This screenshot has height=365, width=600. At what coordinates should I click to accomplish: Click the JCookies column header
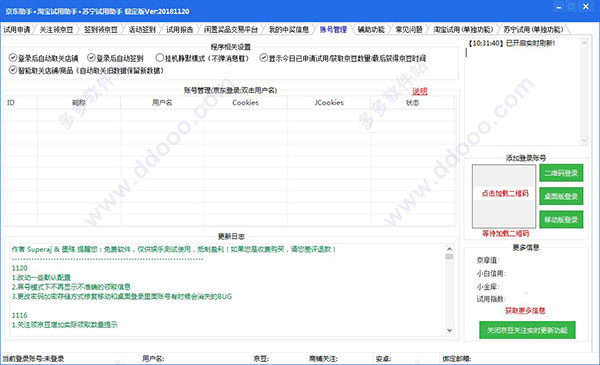tap(329, 103)
